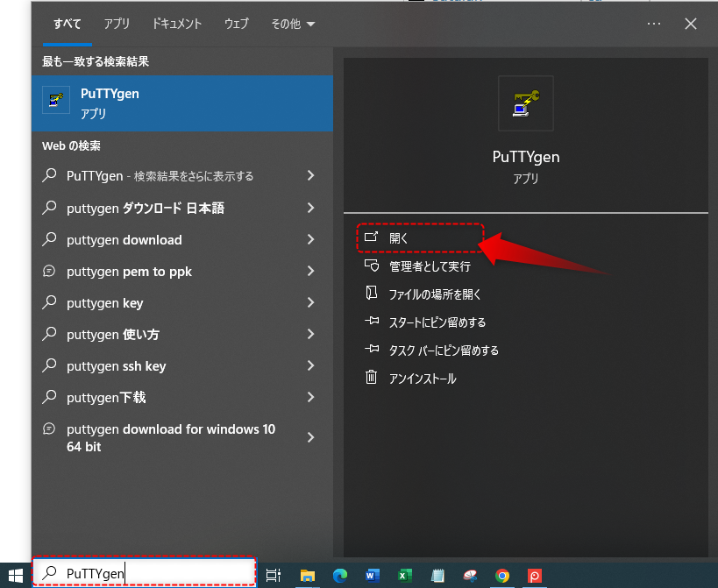Open the red P app in taskbar
718x588 pixels.
click(535, 575)
